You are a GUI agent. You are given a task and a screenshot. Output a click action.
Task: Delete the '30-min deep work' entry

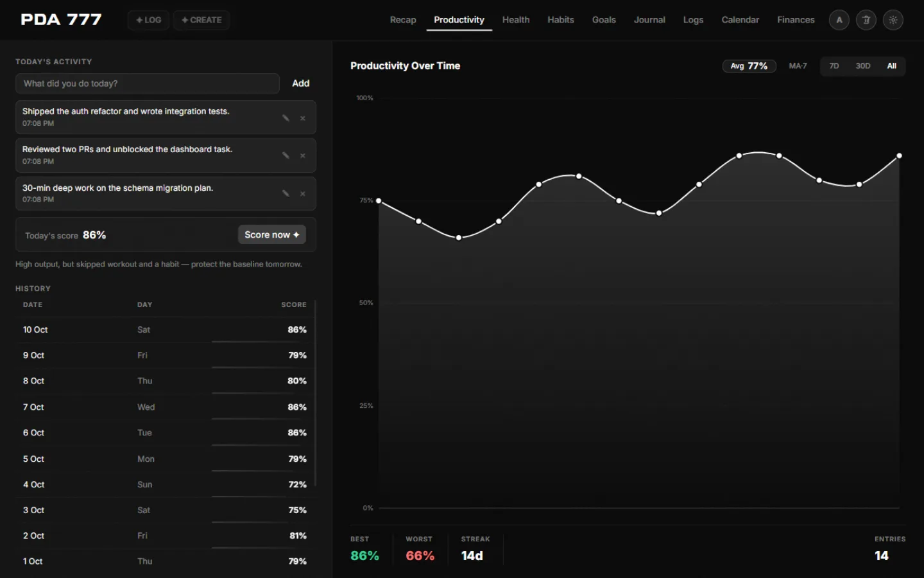coord(302,193)
